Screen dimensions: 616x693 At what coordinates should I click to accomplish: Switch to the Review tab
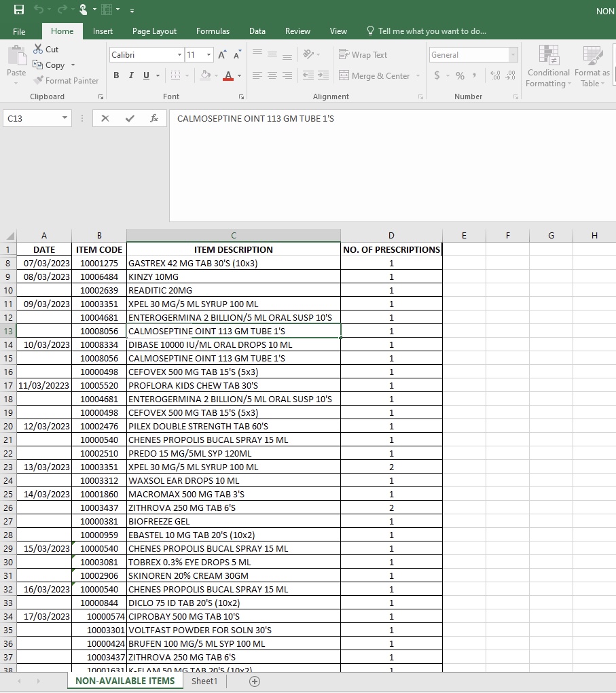pos(297,31)
